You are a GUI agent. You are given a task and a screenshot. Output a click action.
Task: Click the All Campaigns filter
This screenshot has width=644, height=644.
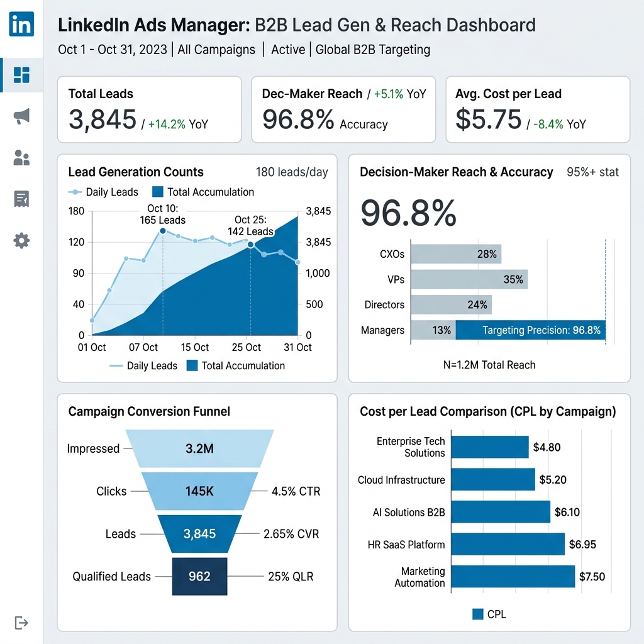click(216, 50)
